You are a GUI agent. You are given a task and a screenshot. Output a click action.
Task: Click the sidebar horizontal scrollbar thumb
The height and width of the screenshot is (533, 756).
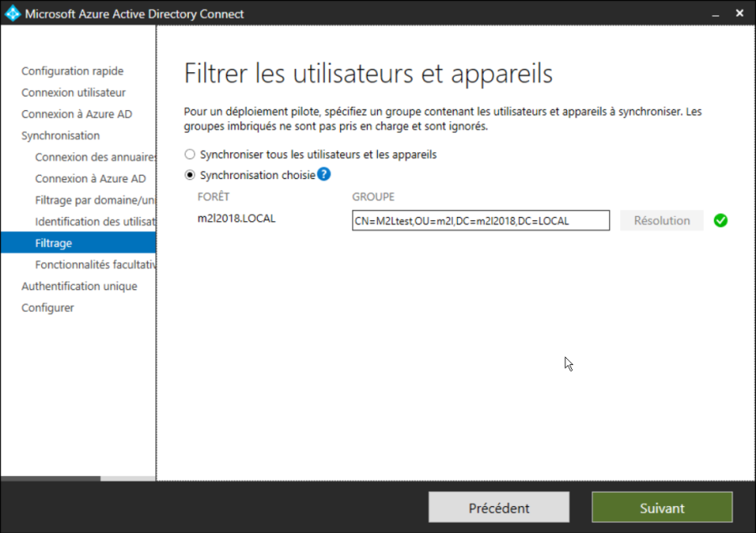coord(50,478)
